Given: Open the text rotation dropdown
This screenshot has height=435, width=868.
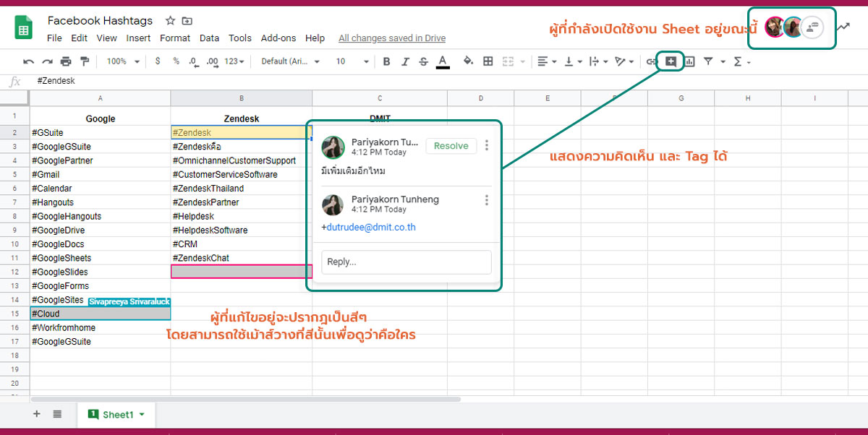Looking at the screenshot, I should (624, 61).
